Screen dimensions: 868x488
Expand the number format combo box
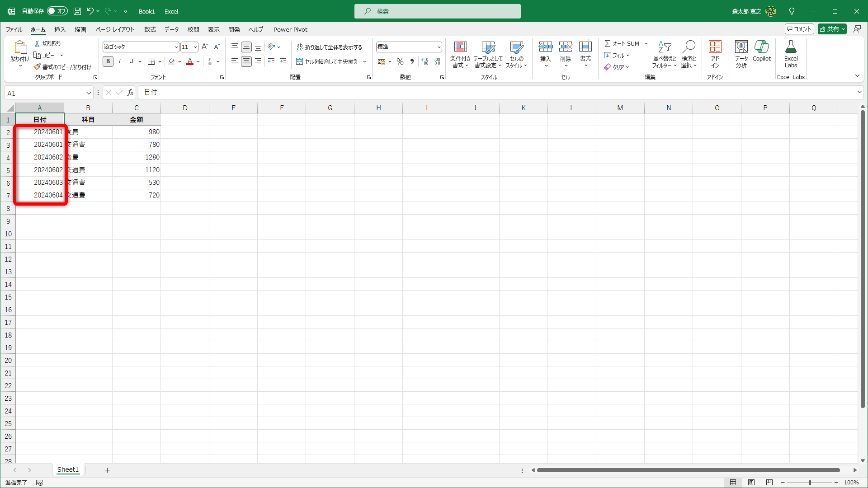click(439, 47)
